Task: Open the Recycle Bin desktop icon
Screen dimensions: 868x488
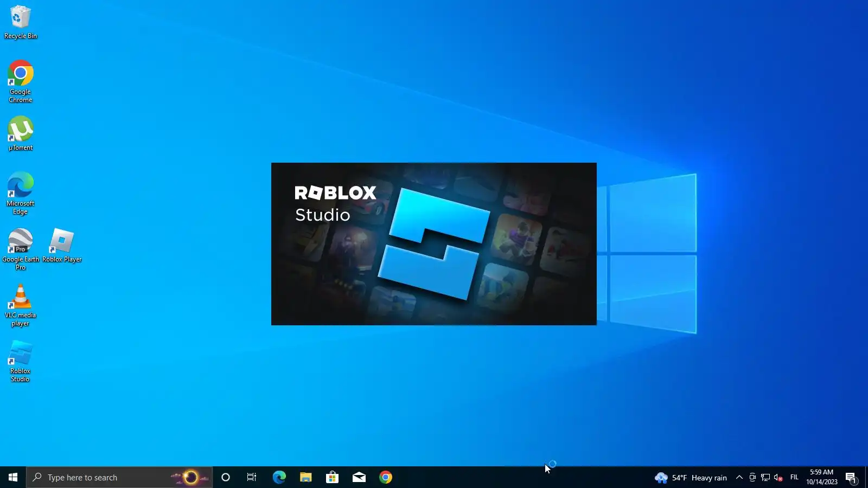Action: click(x=21, y=22)
